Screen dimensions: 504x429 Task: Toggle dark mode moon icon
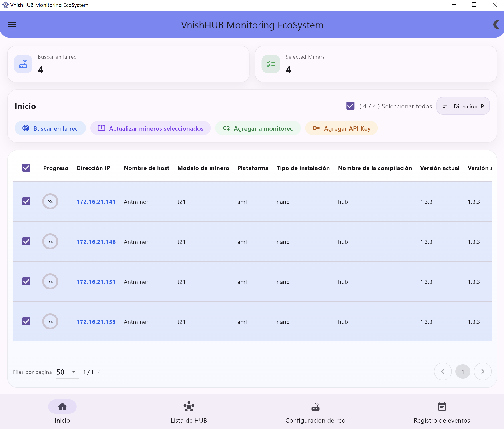pos(496,25)
